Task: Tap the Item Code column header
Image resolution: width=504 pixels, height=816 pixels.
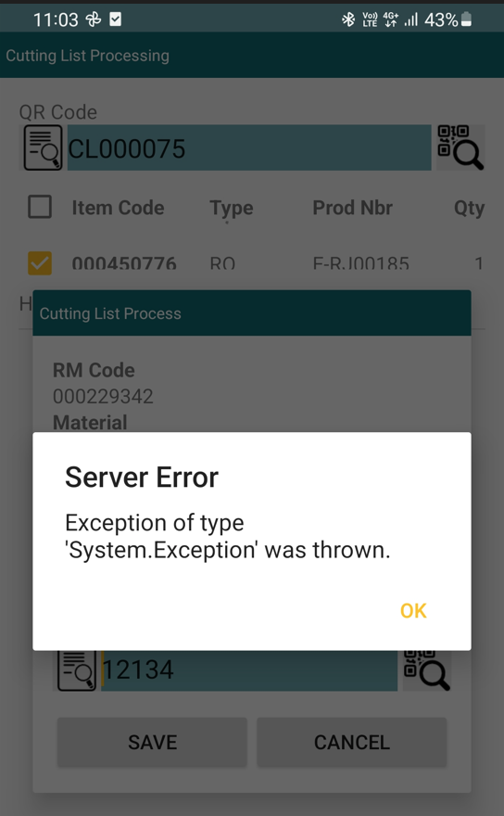Action: tap(118, 208)
